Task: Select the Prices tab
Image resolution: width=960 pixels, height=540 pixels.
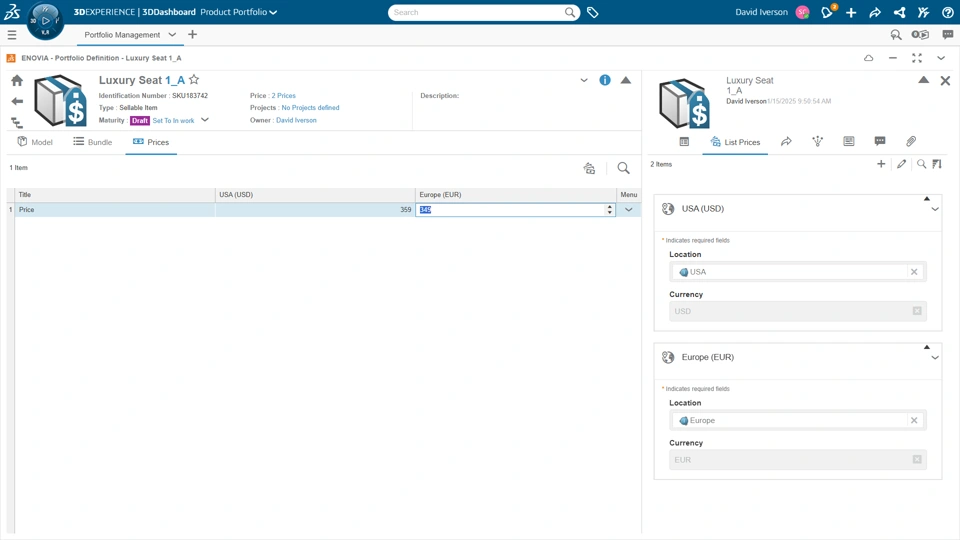Action: pyautogui.click(x=151, y=142)
